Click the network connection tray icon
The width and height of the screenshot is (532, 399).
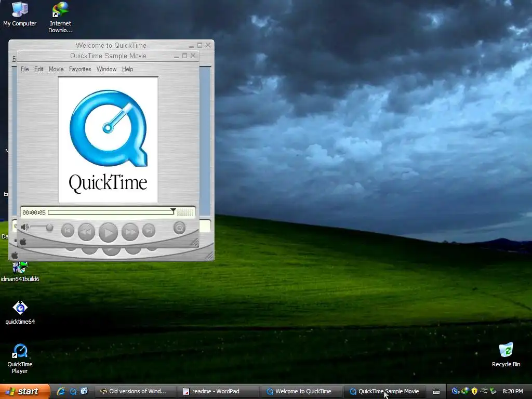pyautogui.click(x=484, y=391)
